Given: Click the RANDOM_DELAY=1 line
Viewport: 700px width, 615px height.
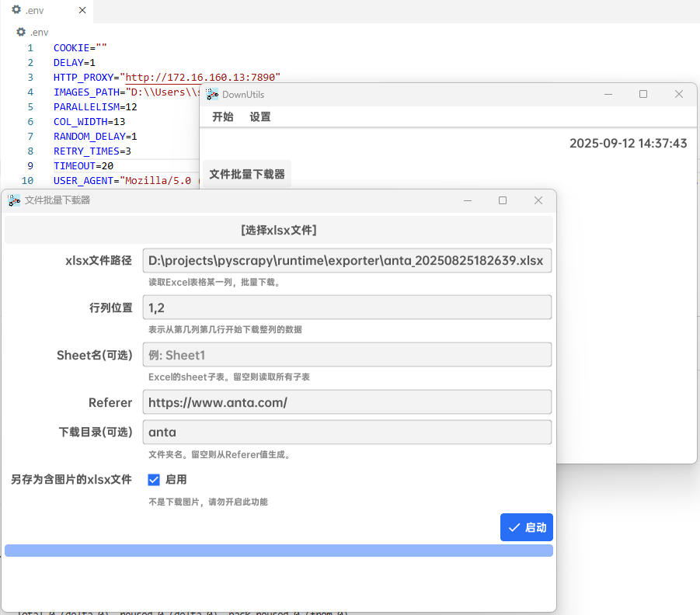Looking at the screenshot, I should click(x=96, y=136).
